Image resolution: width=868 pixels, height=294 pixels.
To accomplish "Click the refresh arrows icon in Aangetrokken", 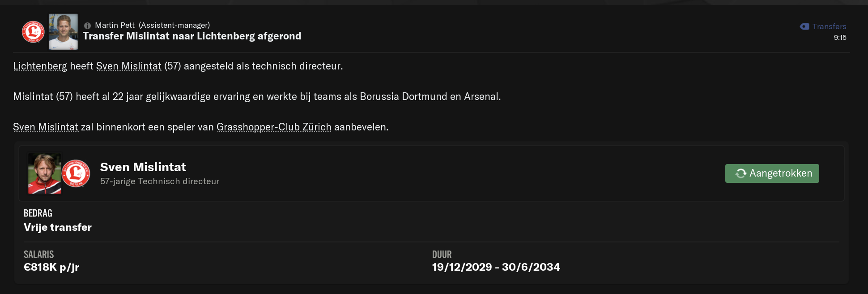I will (x=740, y=173).
